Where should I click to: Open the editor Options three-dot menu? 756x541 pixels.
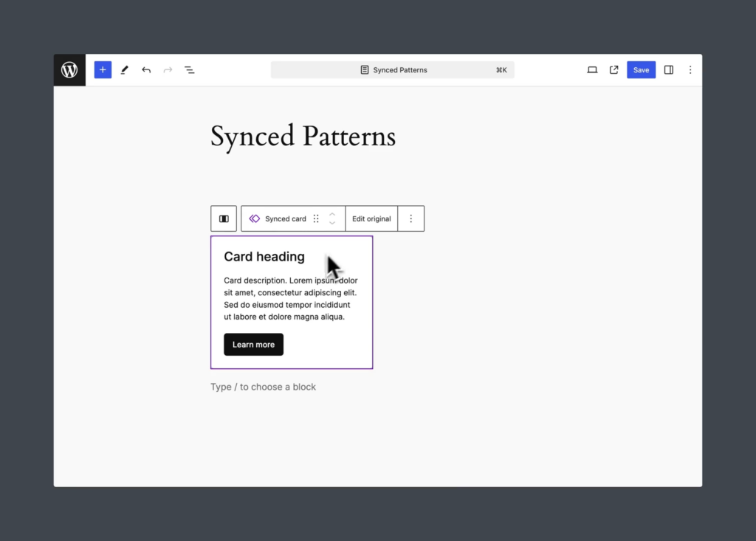tap(690, 69)
